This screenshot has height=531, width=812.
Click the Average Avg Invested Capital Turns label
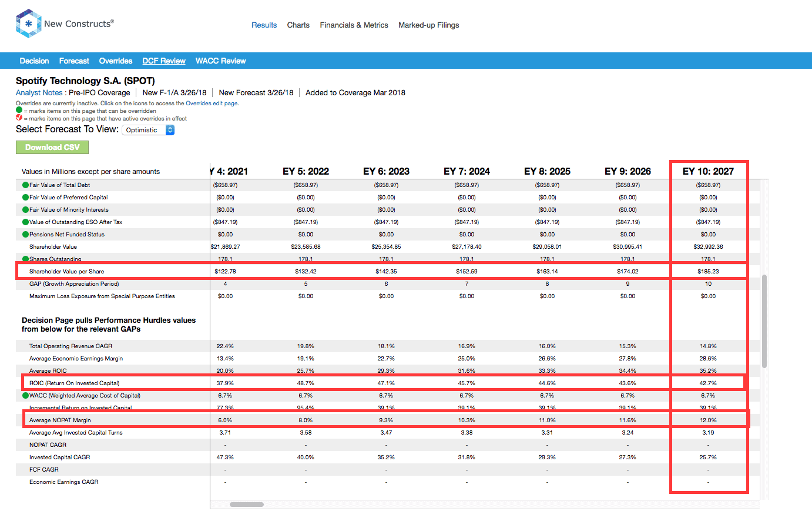click(x=76, y=432)
